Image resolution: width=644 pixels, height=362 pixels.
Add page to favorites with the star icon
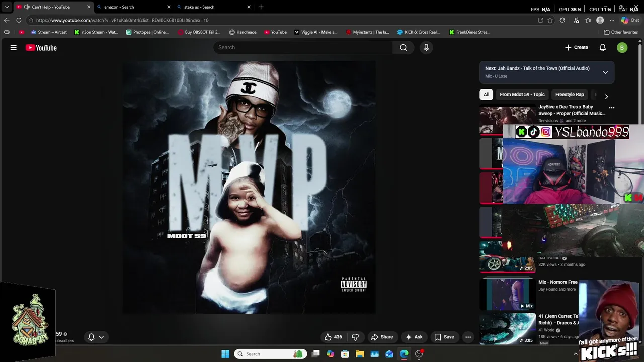pyautogui.click(x=550, y=20)
